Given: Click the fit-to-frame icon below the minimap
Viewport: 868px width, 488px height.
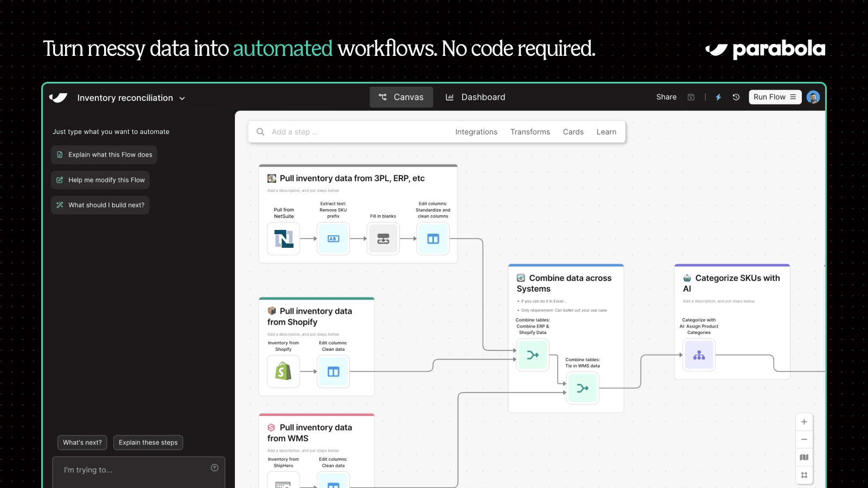Looking at the screenshot, I should (x=804, y=475).
